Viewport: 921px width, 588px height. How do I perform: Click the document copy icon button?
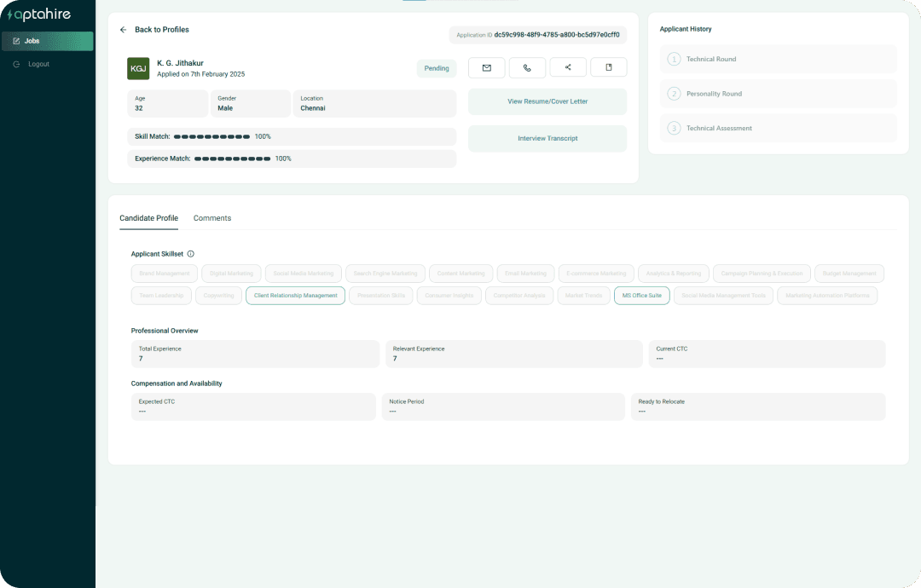click(x=608, y=68)
